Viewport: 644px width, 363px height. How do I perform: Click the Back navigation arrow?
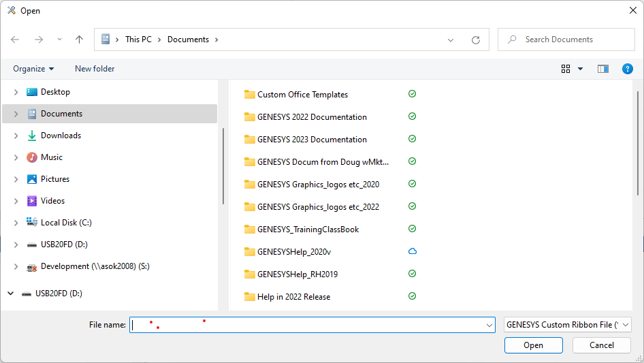(x=16, y=40)
